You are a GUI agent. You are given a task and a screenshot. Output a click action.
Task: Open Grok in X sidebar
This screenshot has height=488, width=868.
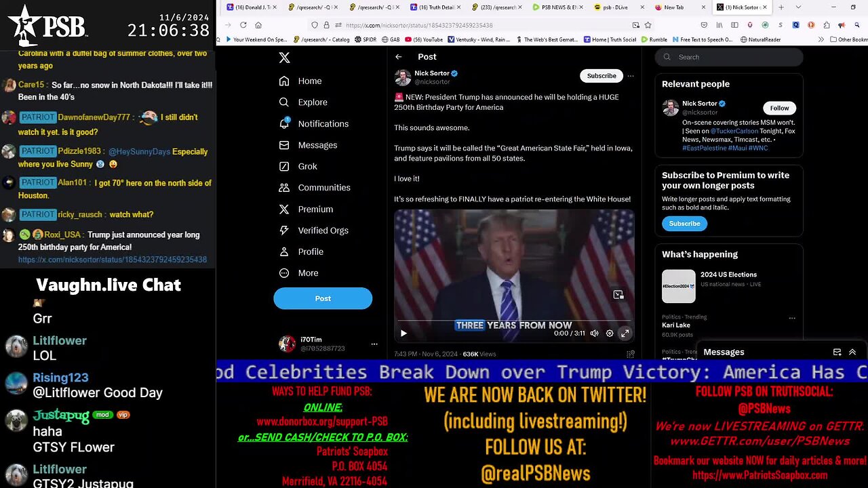point(298,166)
